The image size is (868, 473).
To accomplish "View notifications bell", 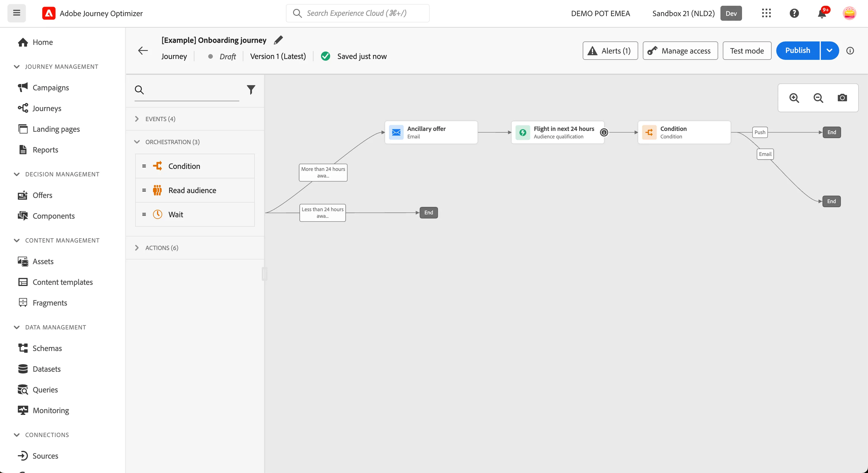I will (822, 14).
